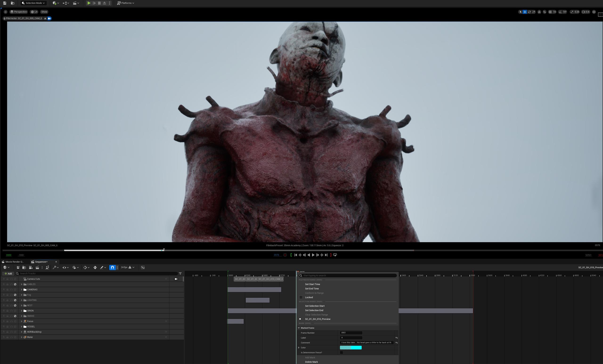Toggle grid snapping icon in viewport
Image resolution: width=603 pixels, height=364 pixels.
pyautogui.click(x=550, y=12)
